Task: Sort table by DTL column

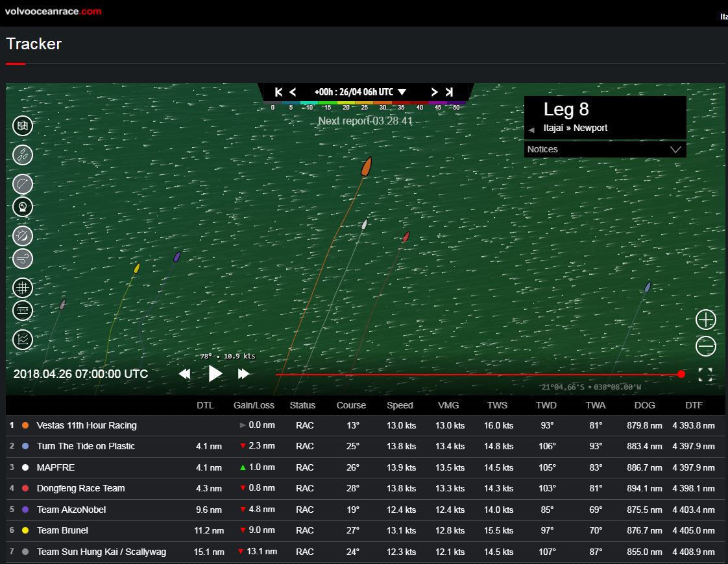Action: click(x=205, y=405)
